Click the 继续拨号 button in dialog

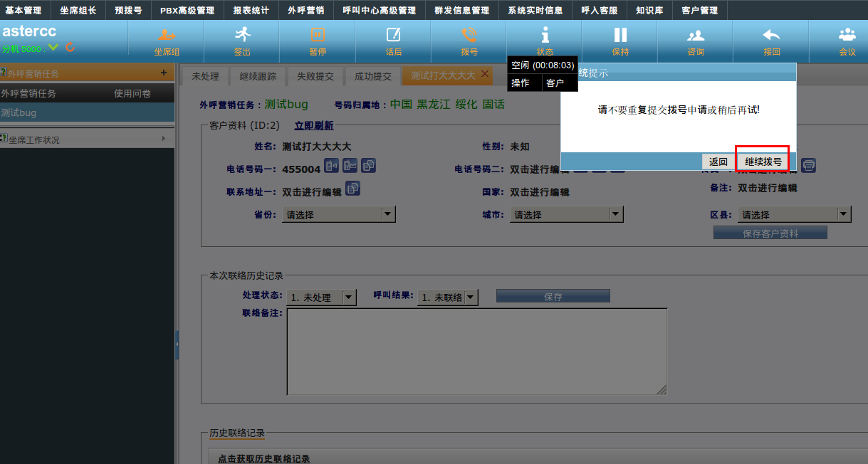pyautogui.click(x=763, y=162)
